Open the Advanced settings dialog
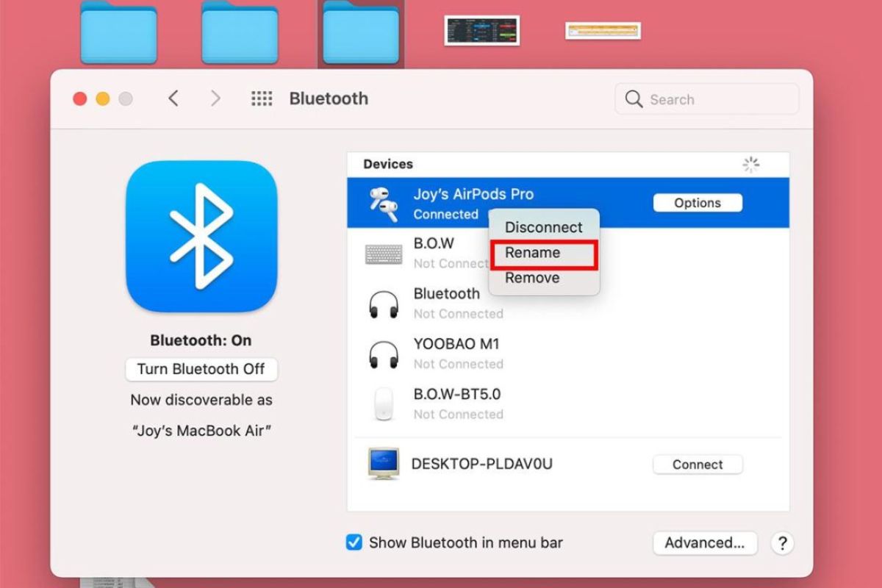The image size is (882, 588). pos(704,542)
